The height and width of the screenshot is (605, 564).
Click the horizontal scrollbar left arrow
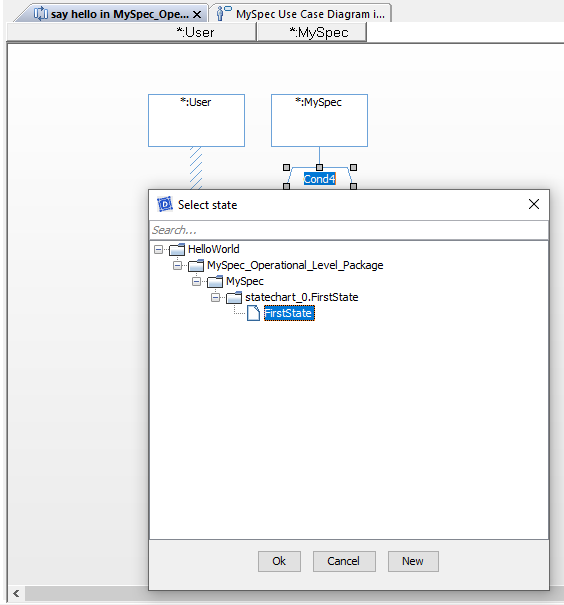pos(16,593)
